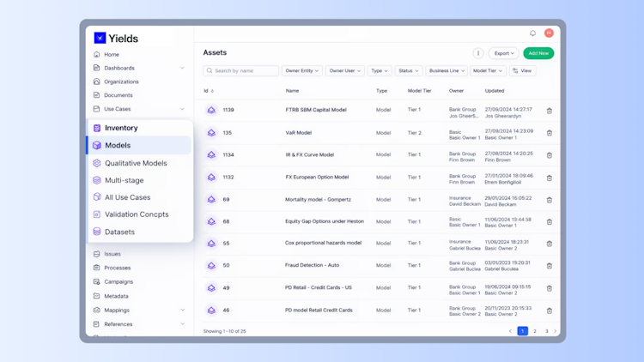This screenshot has height=362, width=644.
Task: Click the model icon for asset 135
Action: (x=211, y=133)
